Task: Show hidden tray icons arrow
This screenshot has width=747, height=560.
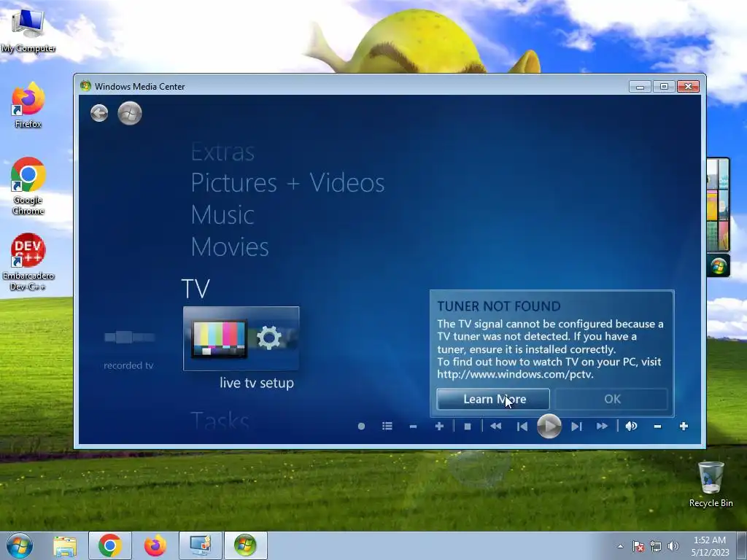Action: 620,546
